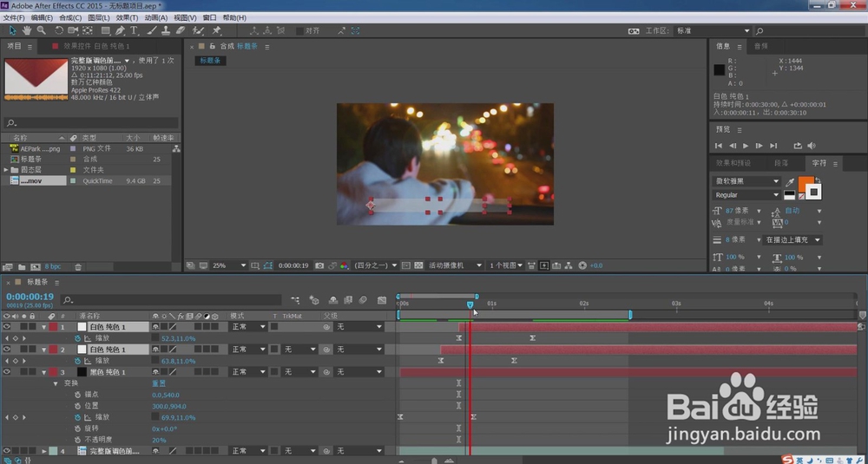Click the reset exposure icon
This screenshot has width=868, height=464.
point(582,265)
